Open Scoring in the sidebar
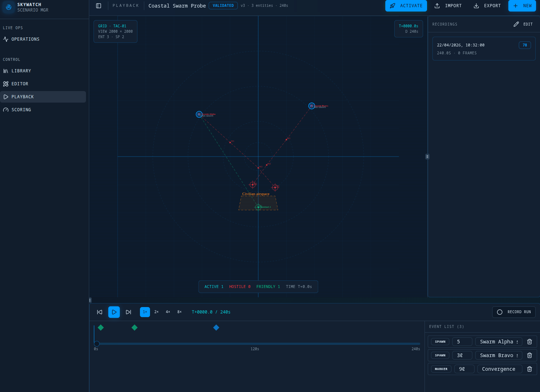The image size is (540, 392). (x=43, y=110)
